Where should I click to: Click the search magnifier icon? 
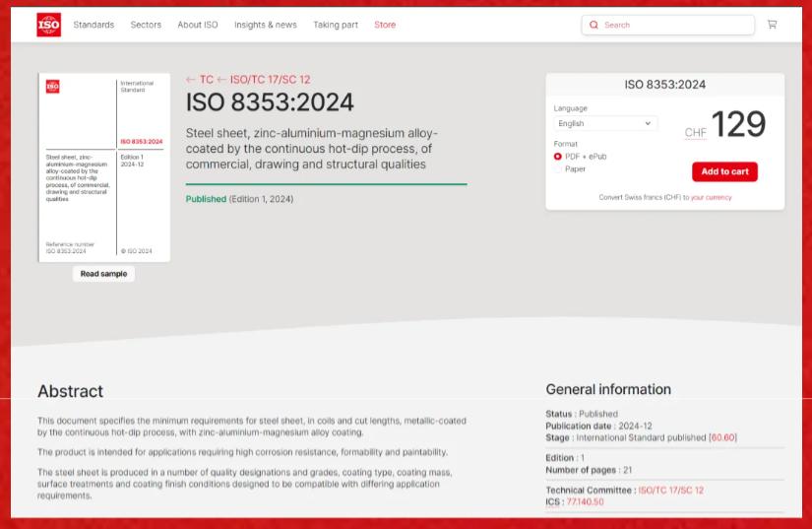(x=593, y=25)
